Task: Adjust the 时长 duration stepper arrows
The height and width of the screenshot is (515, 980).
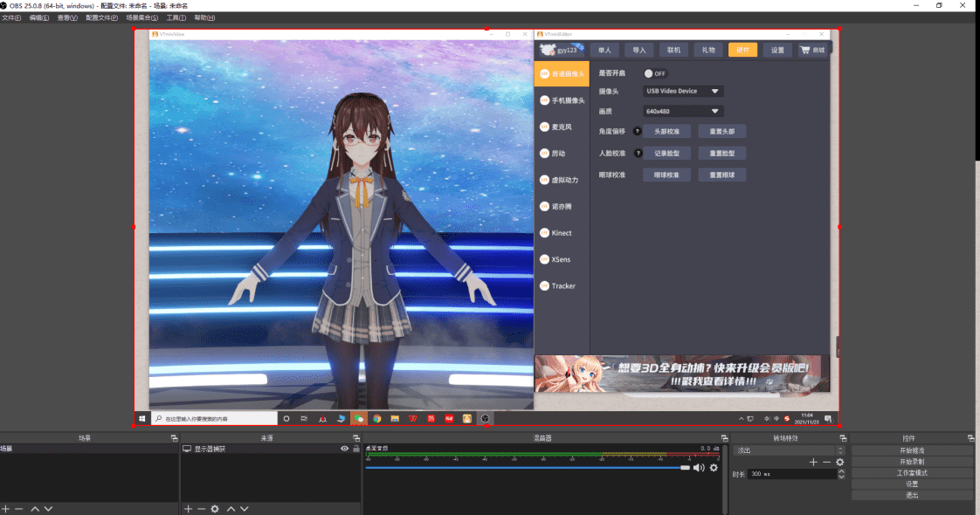Action: [x=841, y=474]
